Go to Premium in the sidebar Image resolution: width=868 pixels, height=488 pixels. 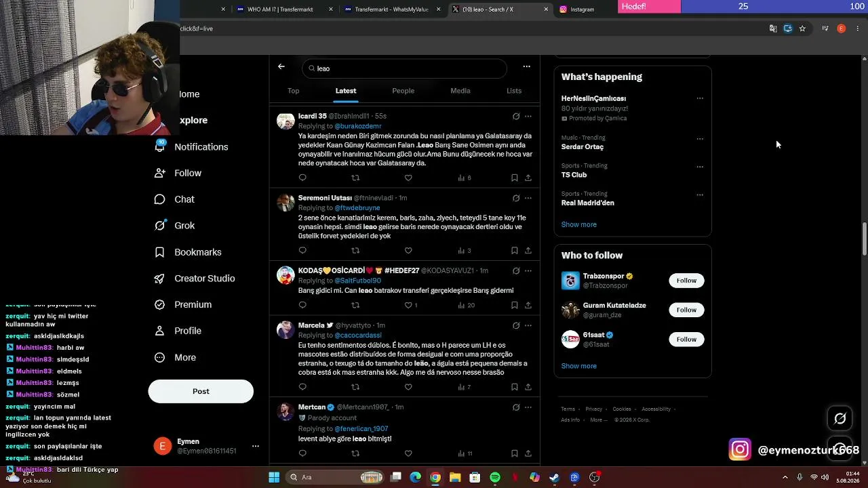click(x=183, y=305)
